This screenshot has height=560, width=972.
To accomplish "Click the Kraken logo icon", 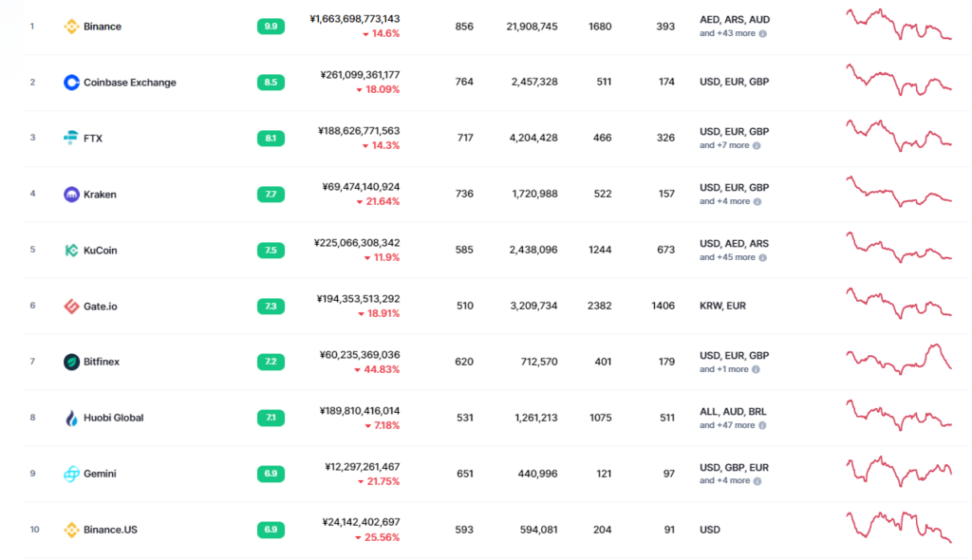I will pos(71,195).
